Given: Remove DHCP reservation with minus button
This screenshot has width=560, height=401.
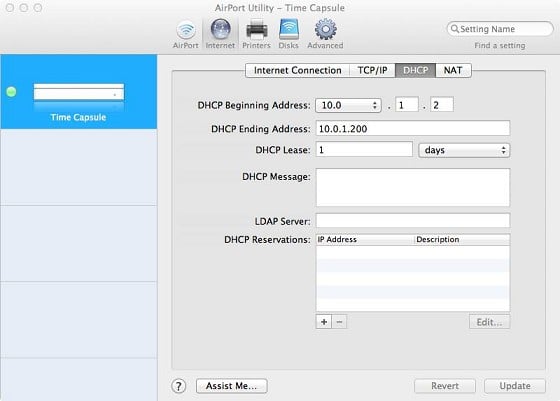Looking at the screenshot, I should coord(339,322).
